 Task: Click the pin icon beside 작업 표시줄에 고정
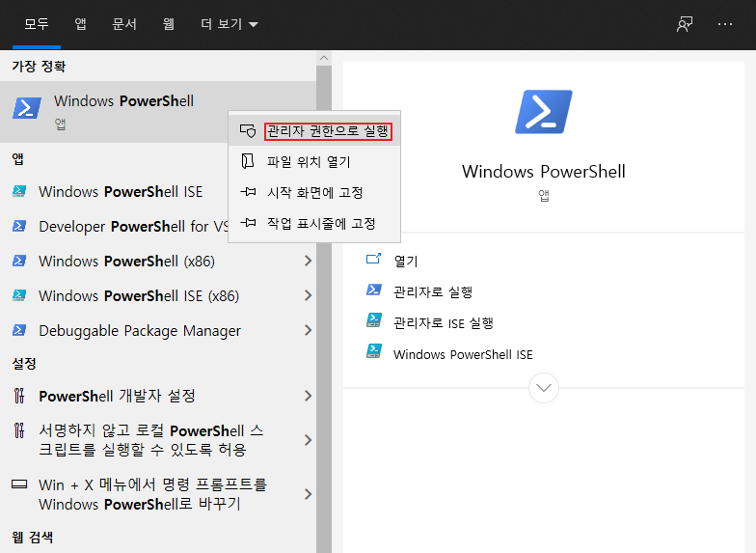[248, 223]
